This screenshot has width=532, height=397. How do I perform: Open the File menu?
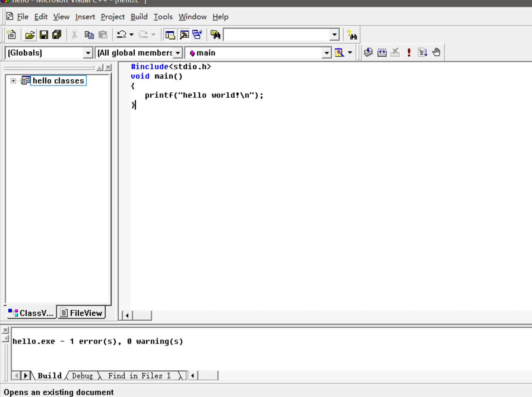click(x=23, y=17)
